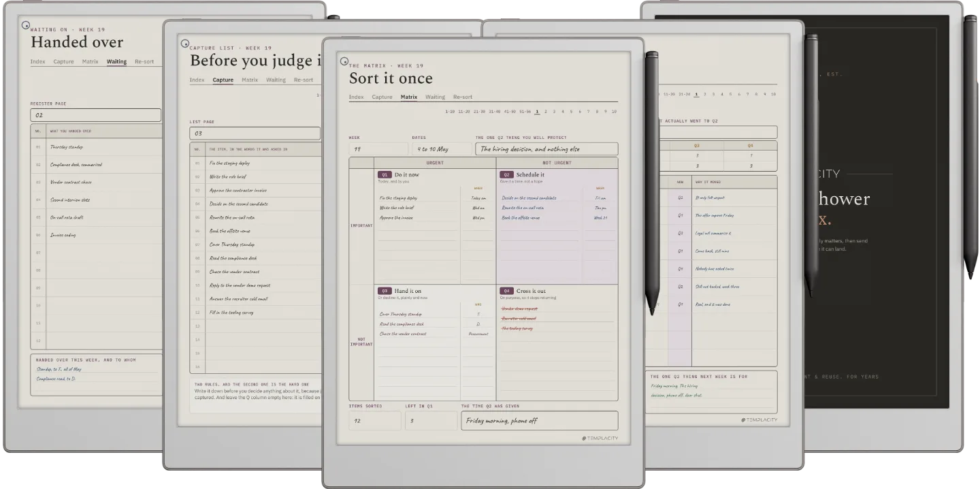Tap the circle icon on the Capture List page

coord(184,44)
